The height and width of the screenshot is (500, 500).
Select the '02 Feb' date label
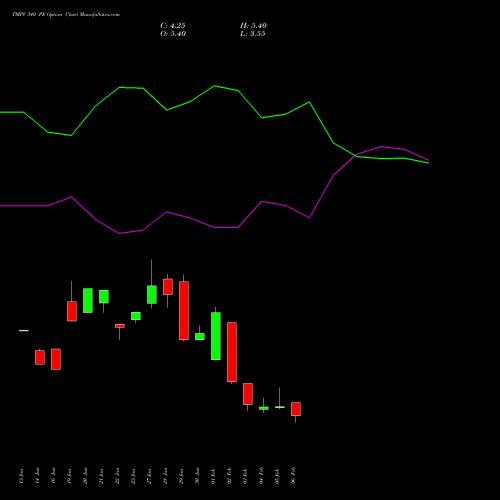230,476
